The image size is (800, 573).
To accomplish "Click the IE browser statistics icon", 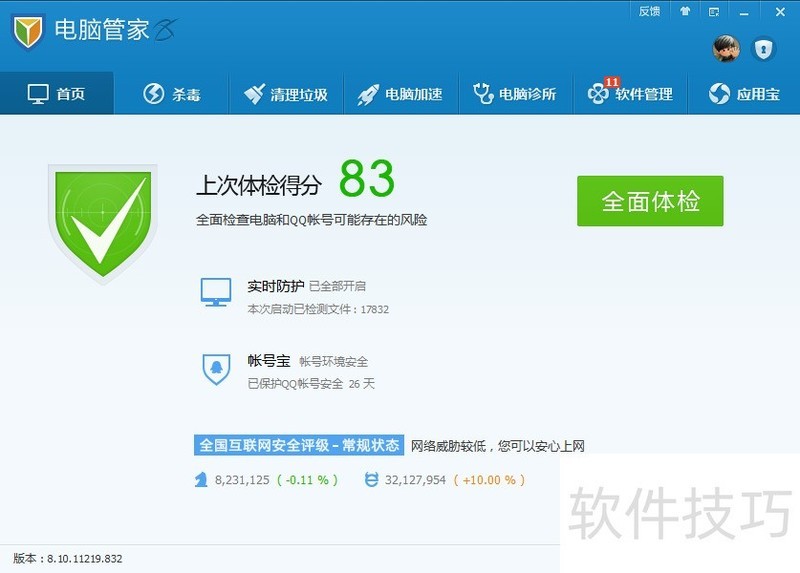I will point(371,480).
